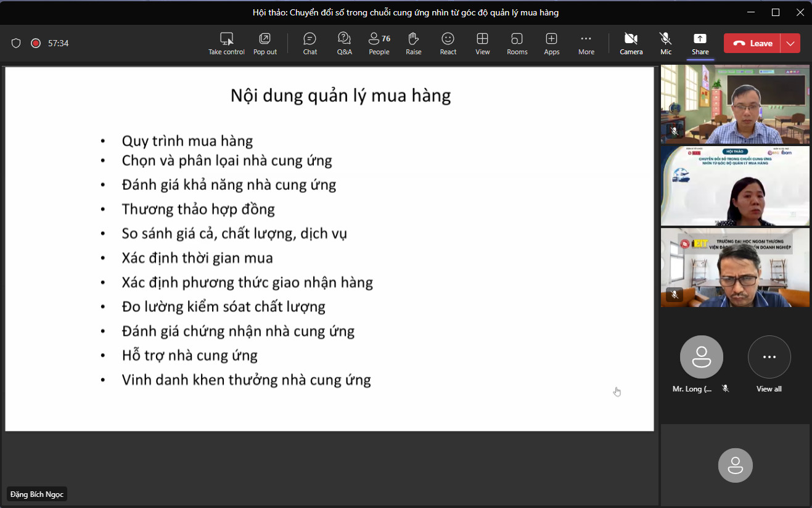812x508 pixels.
Task: Click bullet Đánh giá chứng nhận nhà cung ứng
Action: click(x=238, y=331)
